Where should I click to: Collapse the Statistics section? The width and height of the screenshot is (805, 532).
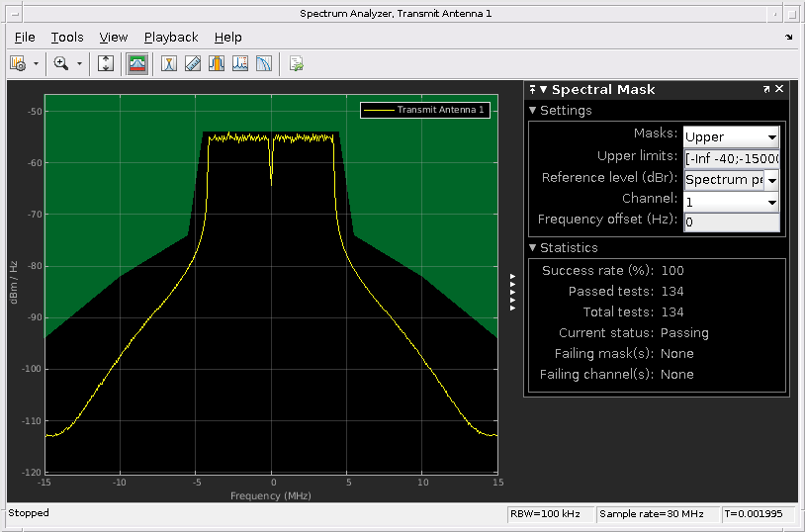[533, 248]
